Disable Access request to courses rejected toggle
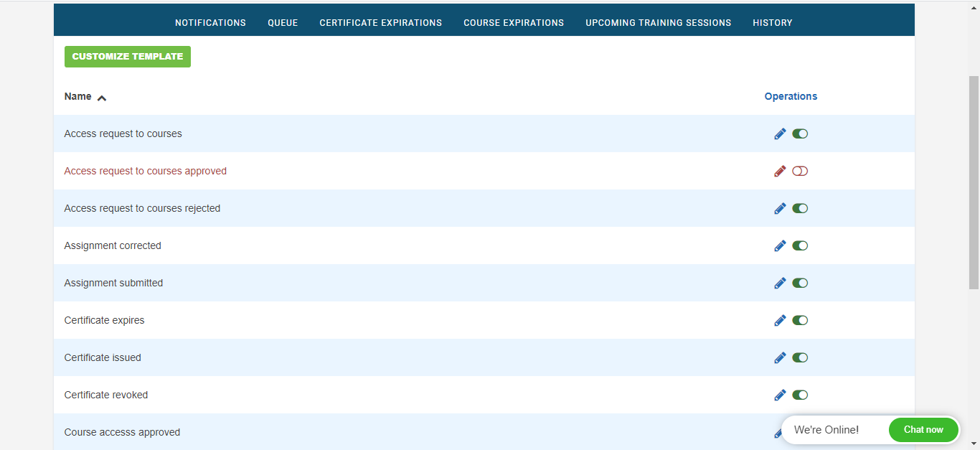This screenshot has height=450, width=980. click(800, 208)
